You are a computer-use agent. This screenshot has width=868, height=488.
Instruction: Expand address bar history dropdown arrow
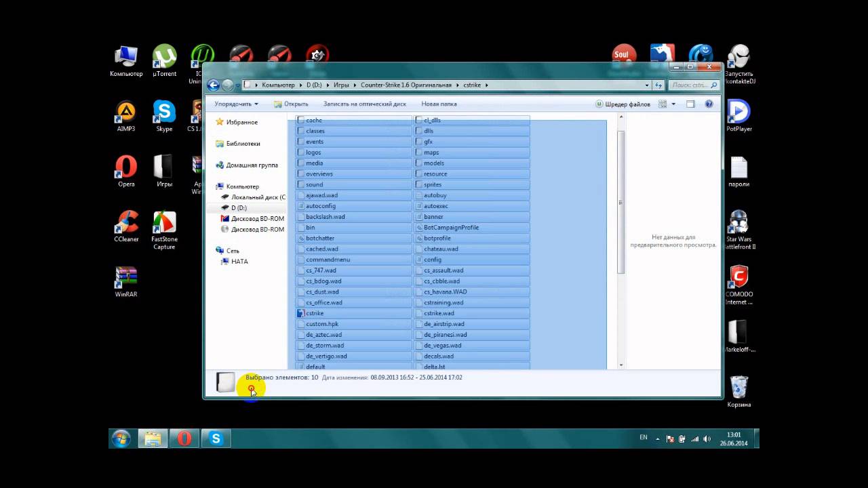646,85
